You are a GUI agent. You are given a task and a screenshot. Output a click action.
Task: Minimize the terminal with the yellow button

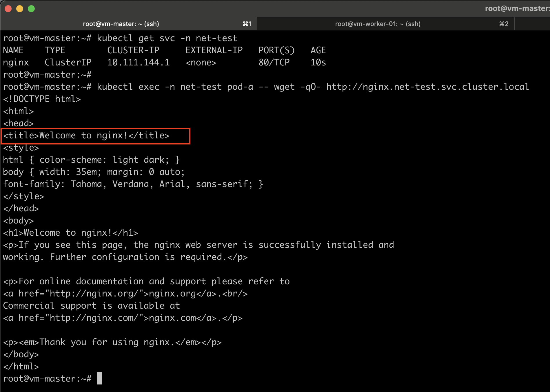20,9
